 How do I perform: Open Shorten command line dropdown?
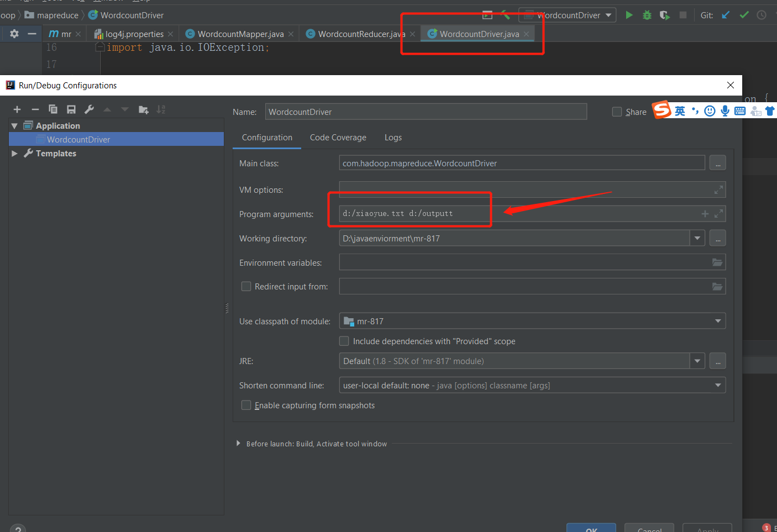click(532, 385)
